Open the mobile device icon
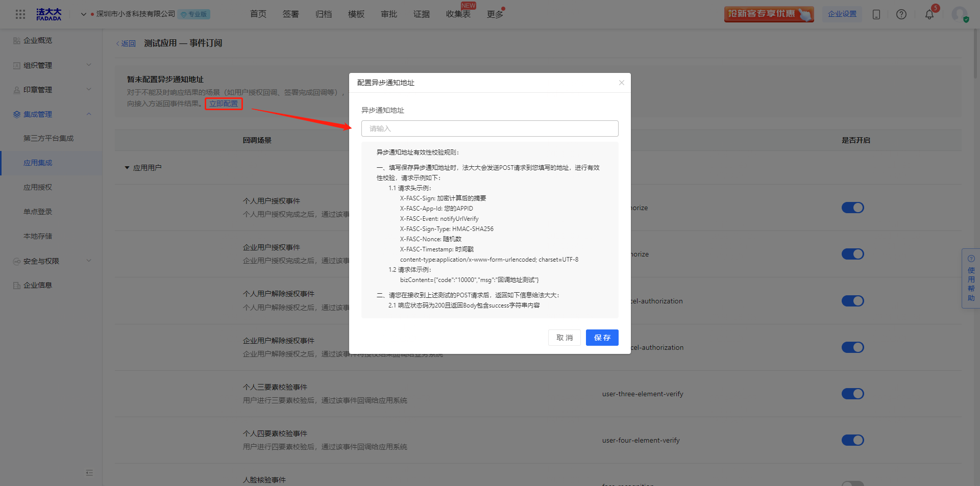 pyautogui.click(x=876, y=14)
